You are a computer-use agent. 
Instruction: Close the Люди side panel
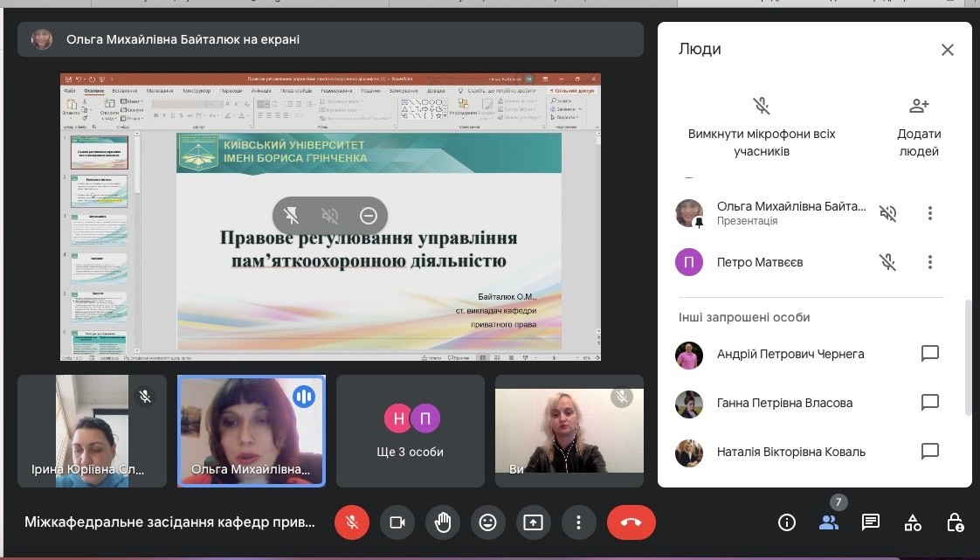(947, 50)
